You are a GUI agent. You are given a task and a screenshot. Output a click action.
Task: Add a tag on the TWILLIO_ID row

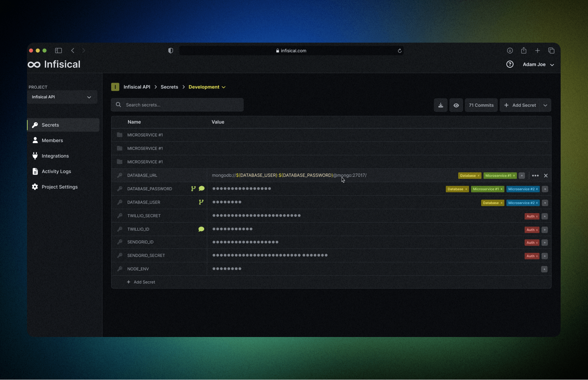coord(545,230)
